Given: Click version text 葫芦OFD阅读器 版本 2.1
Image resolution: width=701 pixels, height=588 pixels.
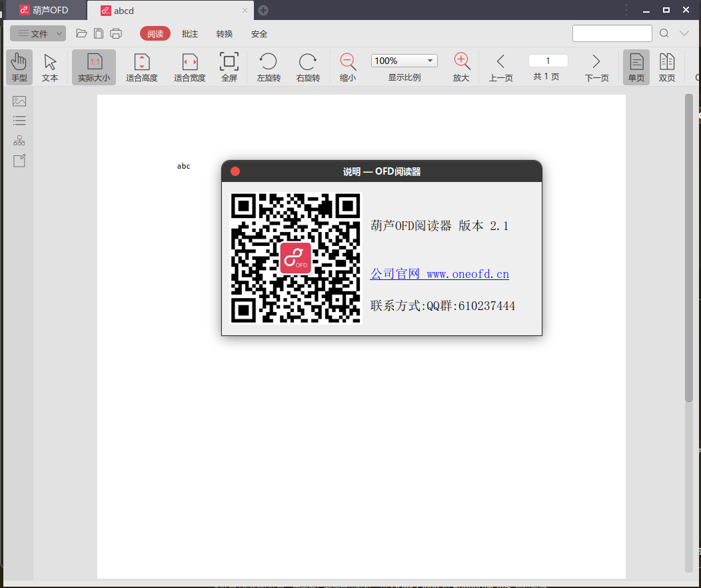Looking at the screenshot, I should tap(440, 226).
